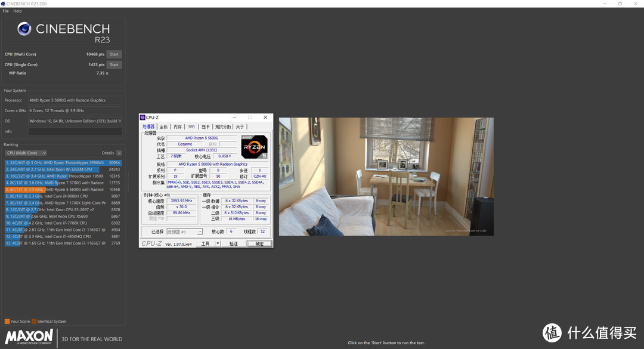This screenshot has height=349, width=644.
Task: Click the 0.958 V core voltage value
Action: (x=225, y=156)
